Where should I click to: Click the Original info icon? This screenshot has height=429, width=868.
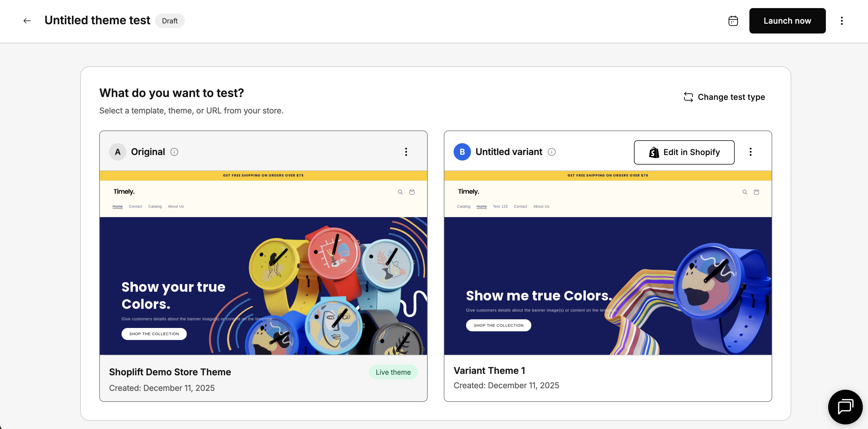174,152
